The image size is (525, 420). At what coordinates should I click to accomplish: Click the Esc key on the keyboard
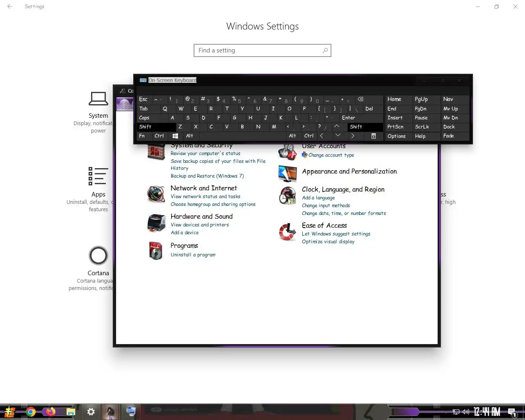pos(144,99)
